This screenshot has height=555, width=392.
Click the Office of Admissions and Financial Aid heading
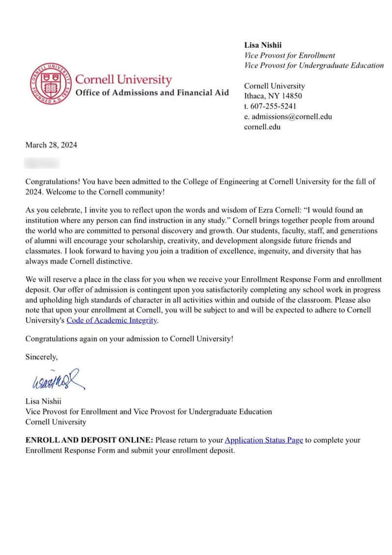(x=151, y=93)
